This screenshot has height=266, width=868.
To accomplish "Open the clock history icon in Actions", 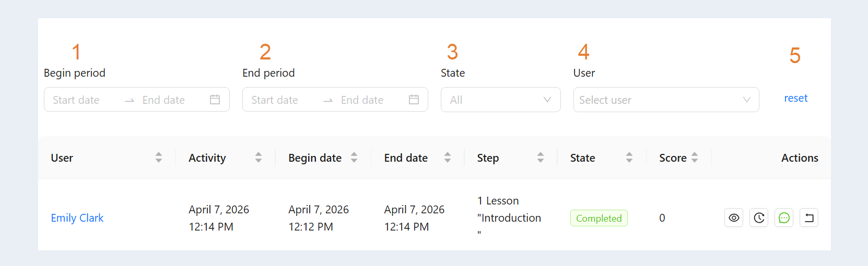I will (759, 218).
